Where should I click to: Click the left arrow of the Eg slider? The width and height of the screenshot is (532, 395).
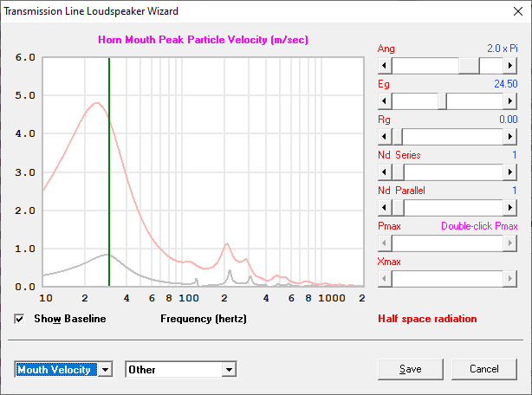(385, 101)
